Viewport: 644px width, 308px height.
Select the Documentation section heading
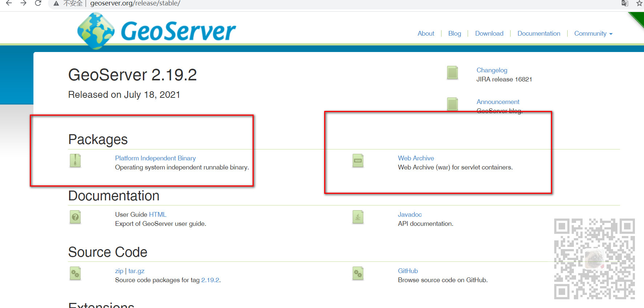[x=114, y=196]
